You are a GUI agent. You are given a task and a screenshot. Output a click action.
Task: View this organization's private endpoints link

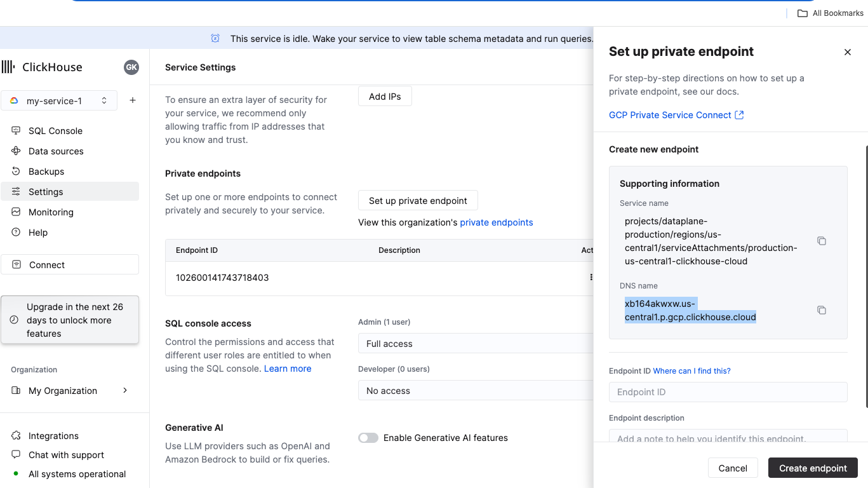pos(496,222)
